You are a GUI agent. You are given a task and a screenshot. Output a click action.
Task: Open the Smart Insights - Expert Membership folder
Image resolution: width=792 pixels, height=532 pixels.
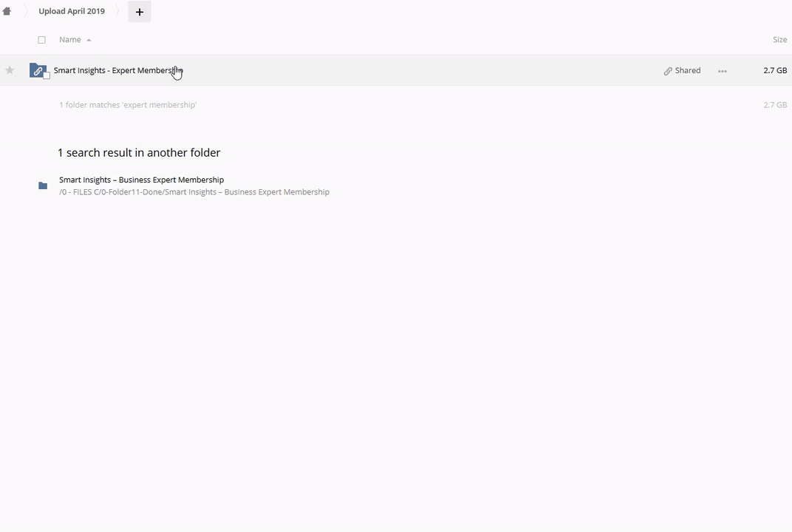click(115, 70)
